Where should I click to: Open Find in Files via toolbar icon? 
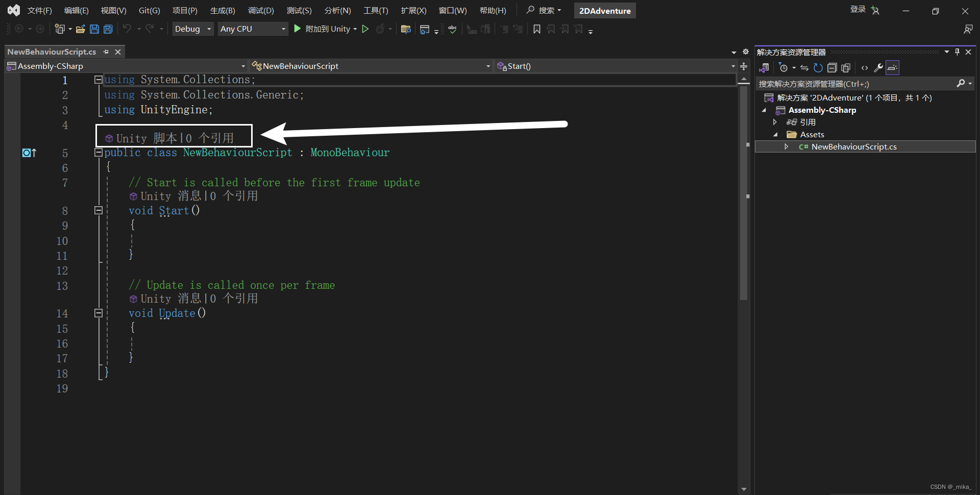tap(406, 29)
